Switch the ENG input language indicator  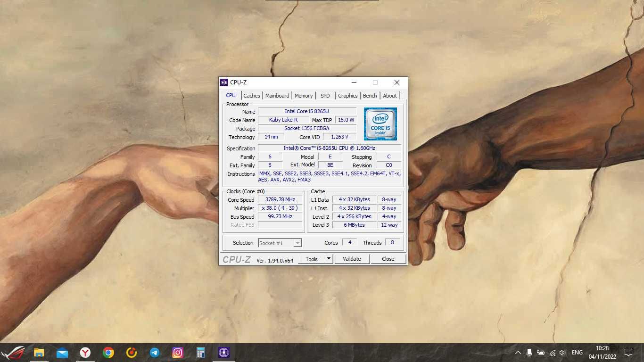[577, 353]
